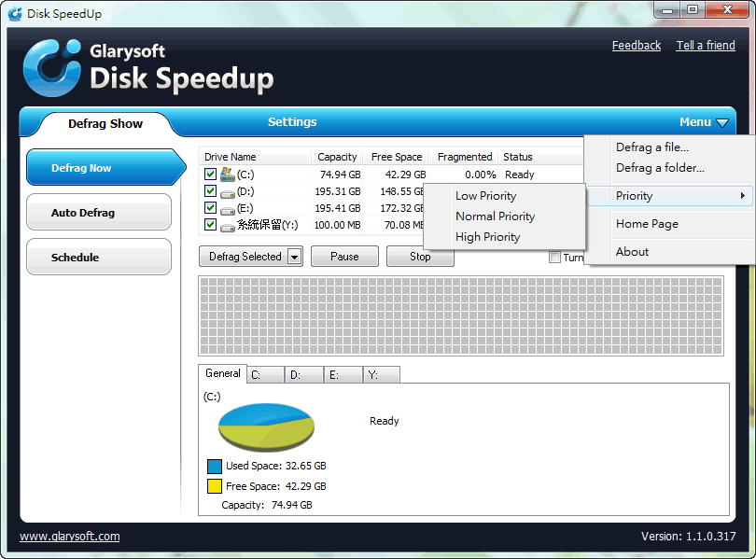Click the Stop button
This screenshot has width=756, height=559.
(x=420, y=257)
